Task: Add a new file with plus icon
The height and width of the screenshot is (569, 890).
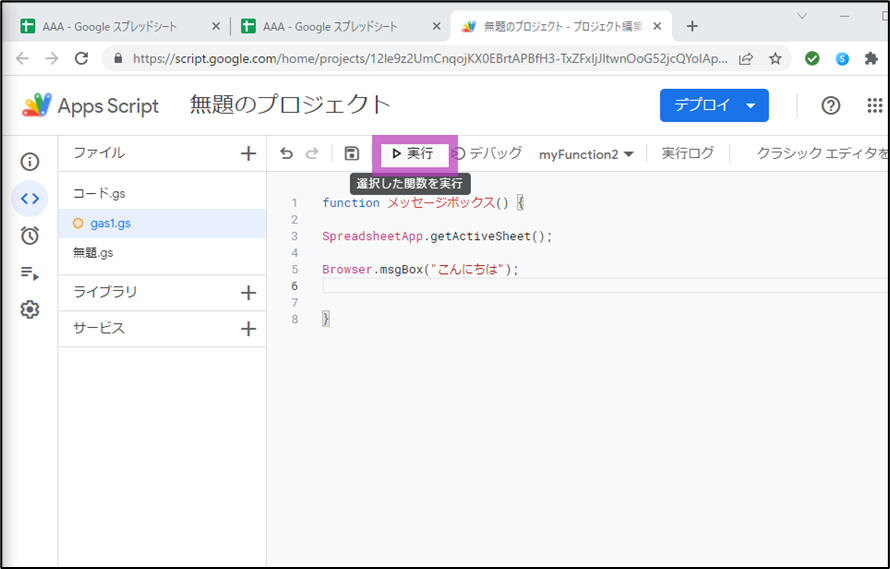Action: coord(248,153)
